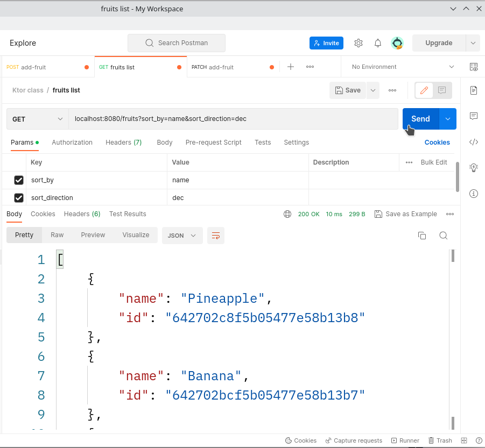The height and width of the screenshot is (448, 485).
Task: Open Related requests lightbulb icon
Action: pos(474,167)
